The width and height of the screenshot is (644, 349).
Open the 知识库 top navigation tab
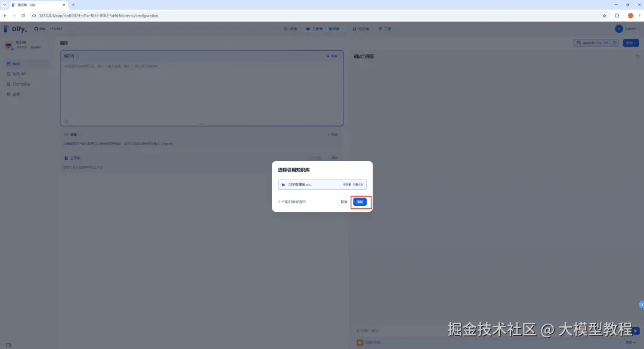(x=361, y=29)
